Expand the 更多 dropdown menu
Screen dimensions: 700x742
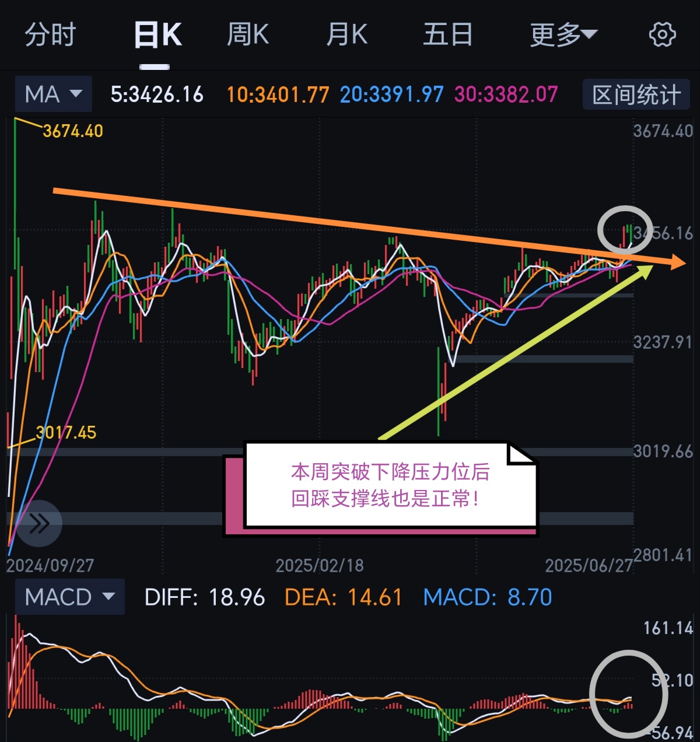point(563,35)
